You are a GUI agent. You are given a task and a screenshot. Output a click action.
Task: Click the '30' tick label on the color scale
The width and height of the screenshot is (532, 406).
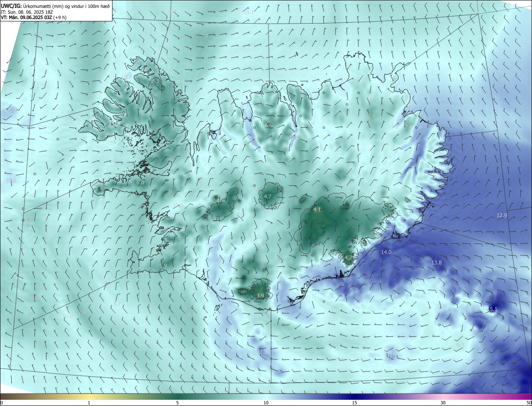click(443, 403)
